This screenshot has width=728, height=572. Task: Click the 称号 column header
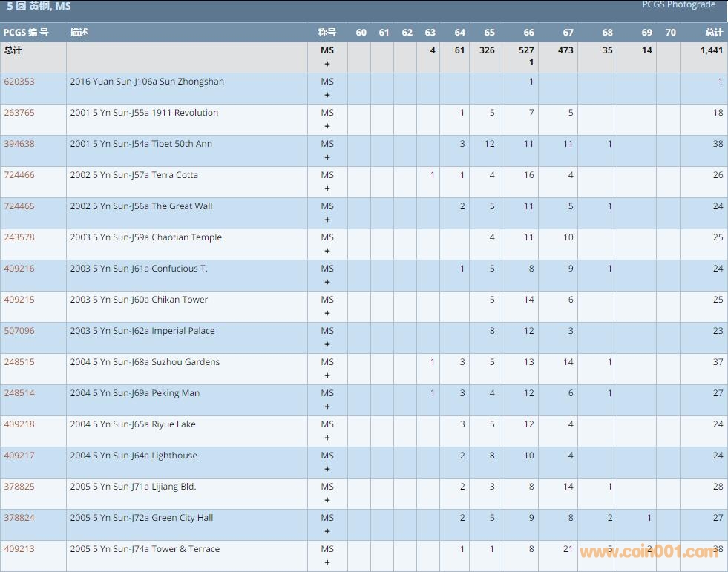[327, 33]
